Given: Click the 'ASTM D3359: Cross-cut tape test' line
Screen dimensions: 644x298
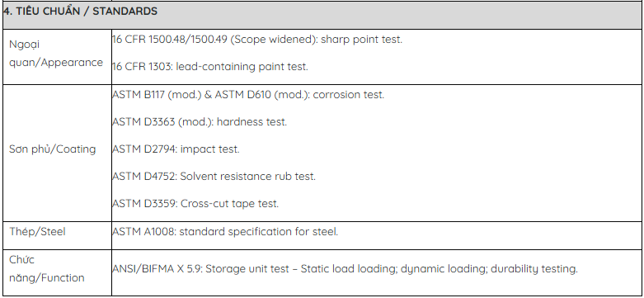Looking at the screenshot, I should (x=195, y=203).
